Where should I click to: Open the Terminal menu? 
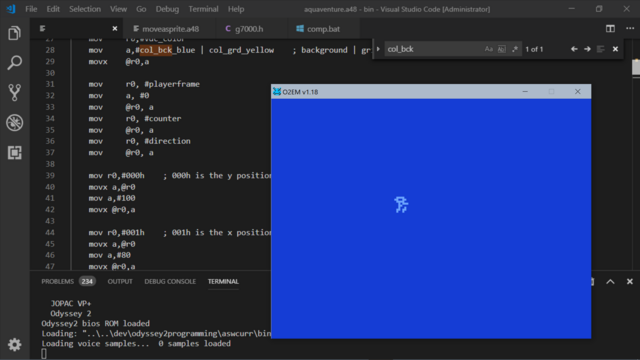click(203, 9)
